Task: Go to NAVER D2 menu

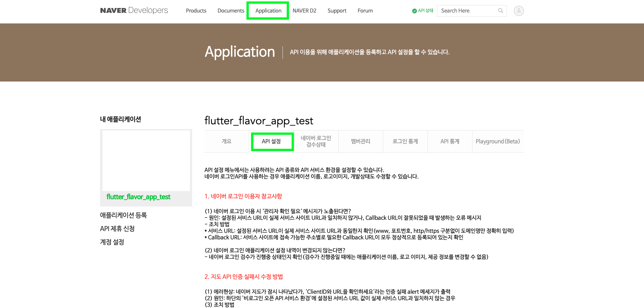Action: 304,11
